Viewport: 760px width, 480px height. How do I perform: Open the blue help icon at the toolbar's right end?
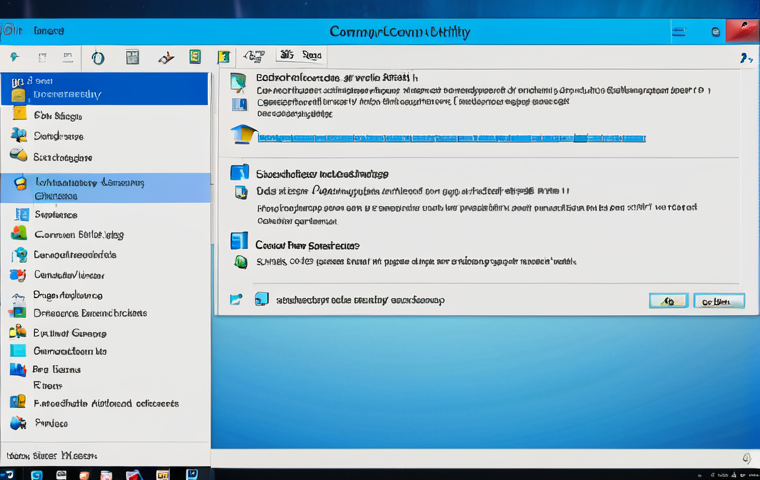[746, 58]
